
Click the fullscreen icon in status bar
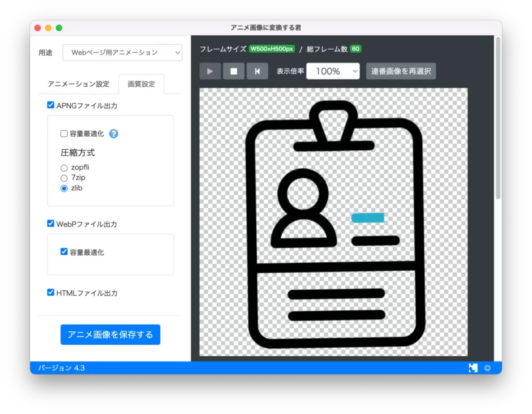(473, 368)
